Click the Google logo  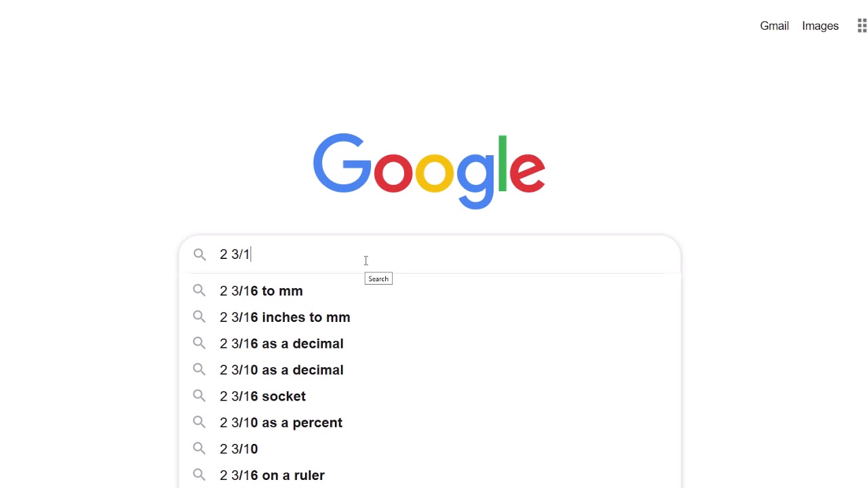[x=429, y=171]
